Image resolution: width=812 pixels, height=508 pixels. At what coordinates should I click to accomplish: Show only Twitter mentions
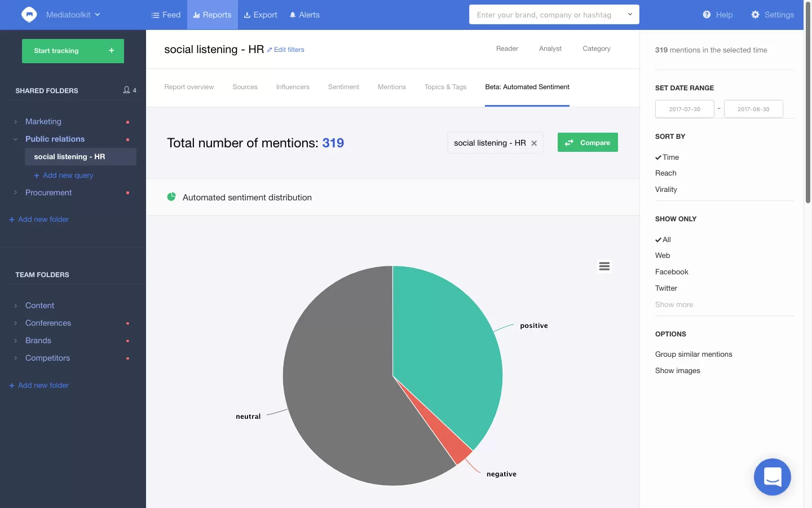pyautogui.click(x=666, y=288)
